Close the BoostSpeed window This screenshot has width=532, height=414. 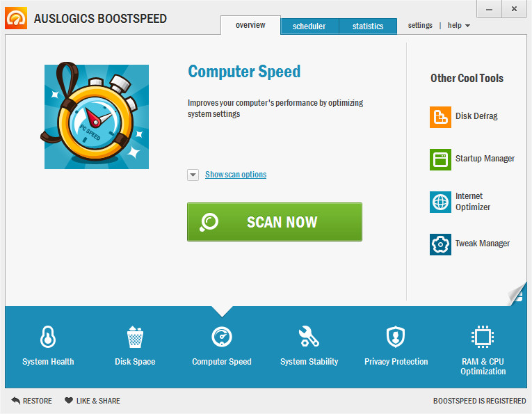(514, 9)
